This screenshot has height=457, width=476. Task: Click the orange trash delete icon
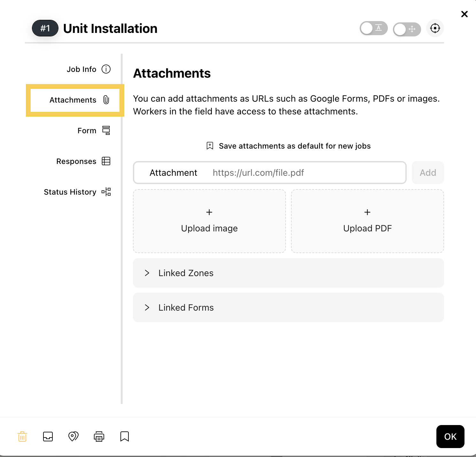[x=22, y=437]
